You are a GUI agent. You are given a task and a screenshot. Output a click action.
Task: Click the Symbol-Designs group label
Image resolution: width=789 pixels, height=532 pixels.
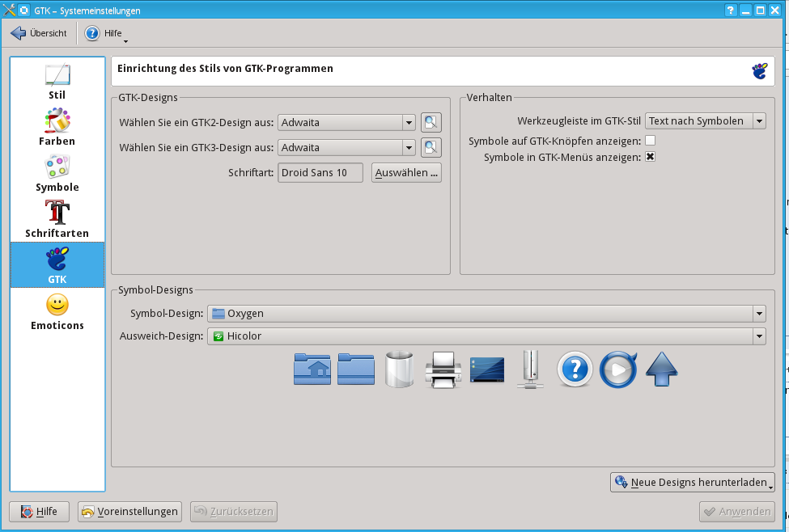[155, 290]
